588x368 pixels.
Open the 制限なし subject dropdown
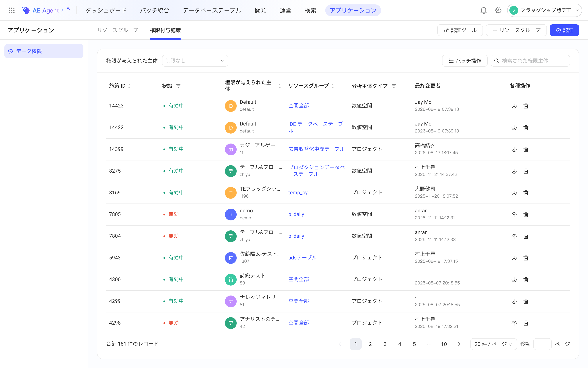(x=195, y=61)
